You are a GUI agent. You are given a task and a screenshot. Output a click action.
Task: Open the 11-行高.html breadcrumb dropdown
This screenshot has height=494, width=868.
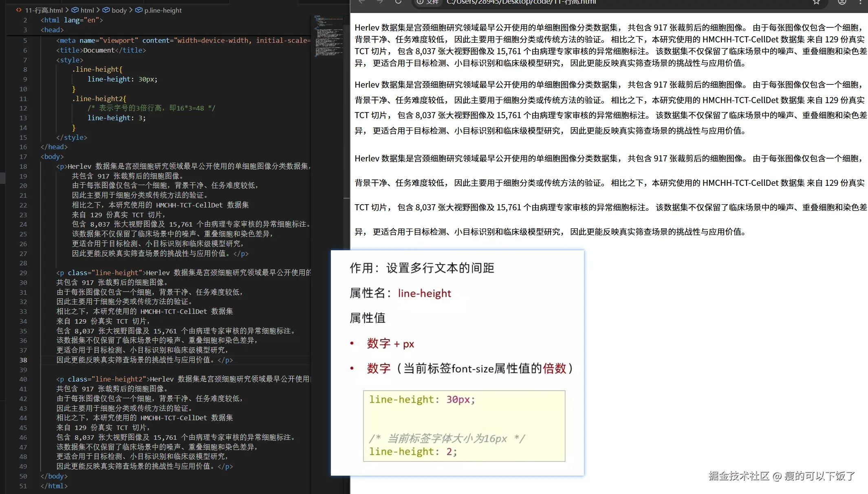tap(44, 10)
